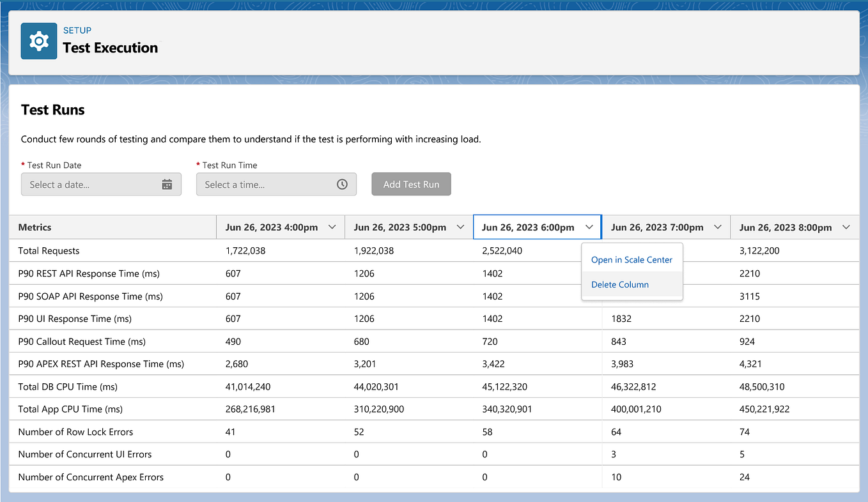Expand the Jun 26, 2023 7:00pm column dropdown
The width and height of the screenshot is (868, 502).
pos(718,226)
